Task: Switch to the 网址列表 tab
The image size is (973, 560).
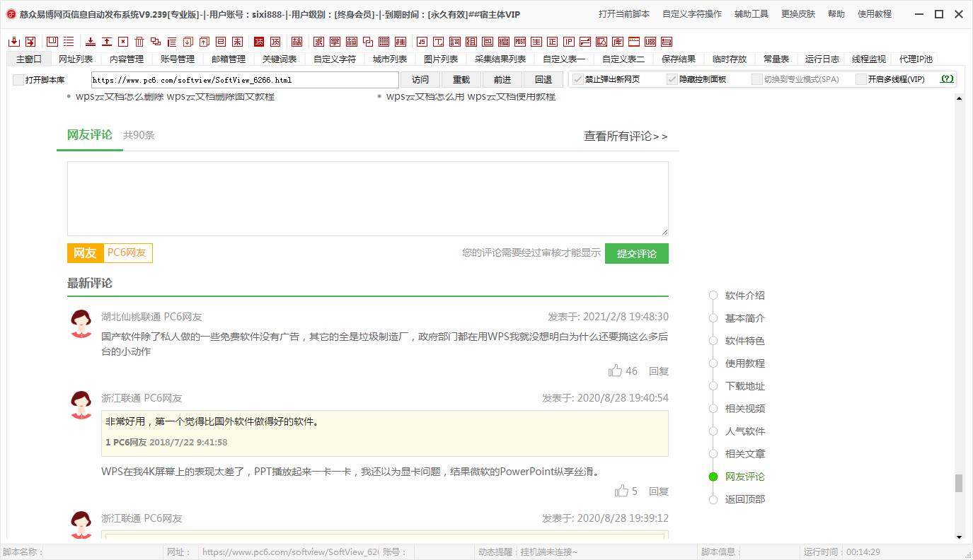Action: 76,59
